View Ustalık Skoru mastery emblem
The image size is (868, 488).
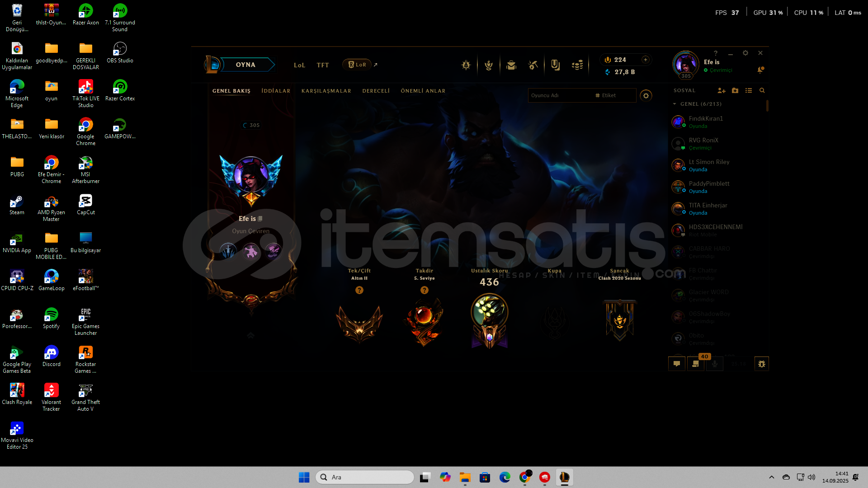tap(490, 321)
